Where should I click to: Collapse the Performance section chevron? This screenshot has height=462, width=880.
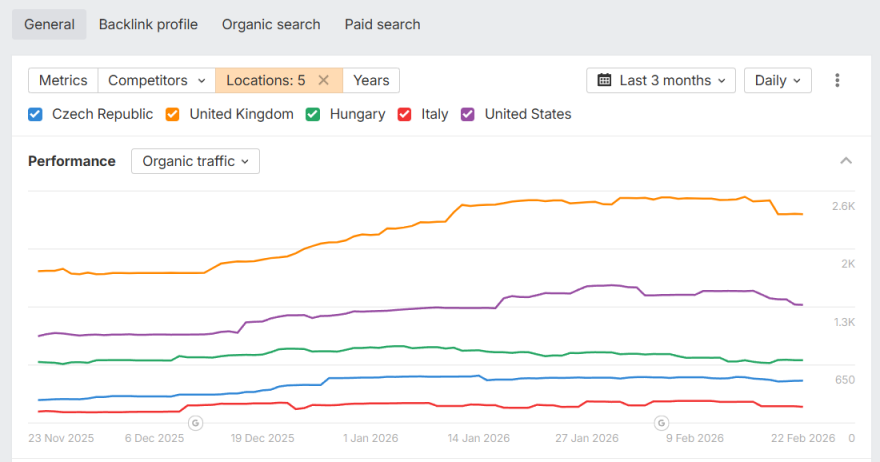pyautogui.click(x=846, y=161)
